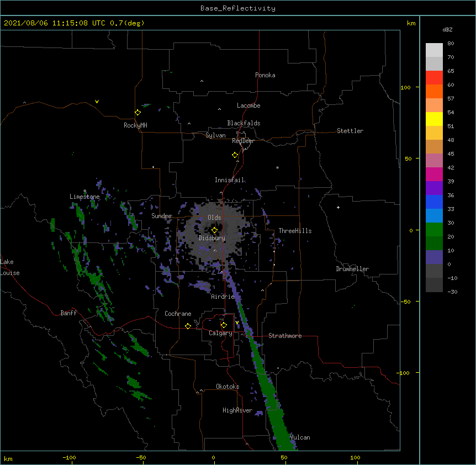This screenshot has height=465, width=476.
Task: Click the ThreeHills town label
Action: (295, 231)
